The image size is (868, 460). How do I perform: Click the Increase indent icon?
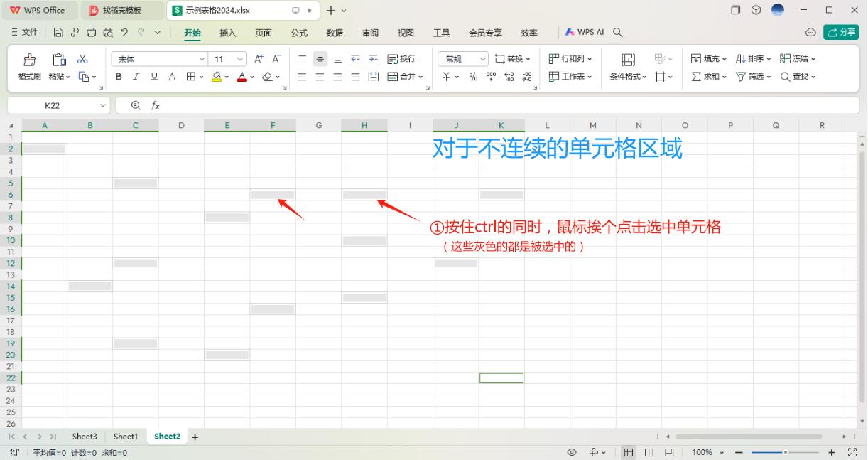373,59
